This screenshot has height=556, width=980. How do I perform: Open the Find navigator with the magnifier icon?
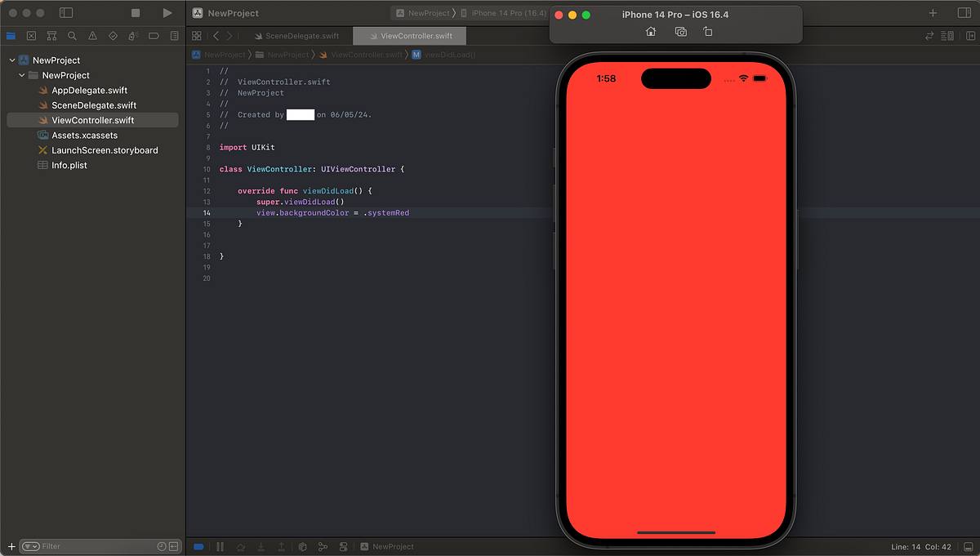[x=71, y=35]
